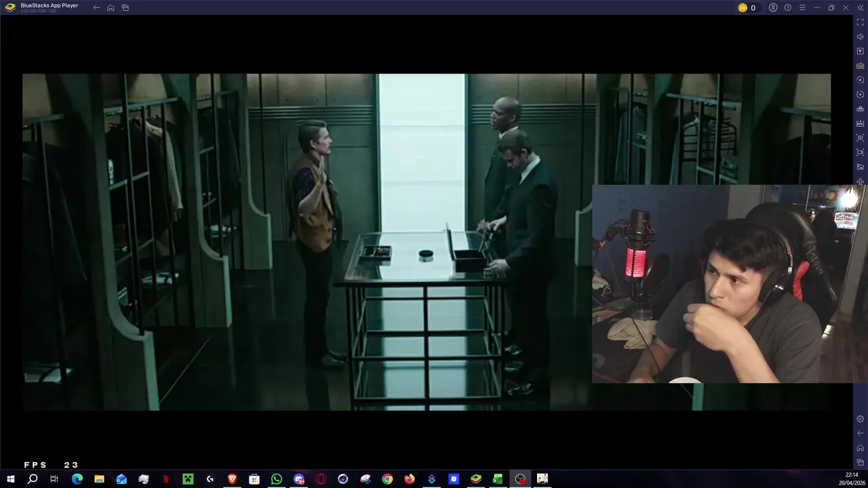
Task: Open the recent apps multi-window icon
Action: (125, 7)
